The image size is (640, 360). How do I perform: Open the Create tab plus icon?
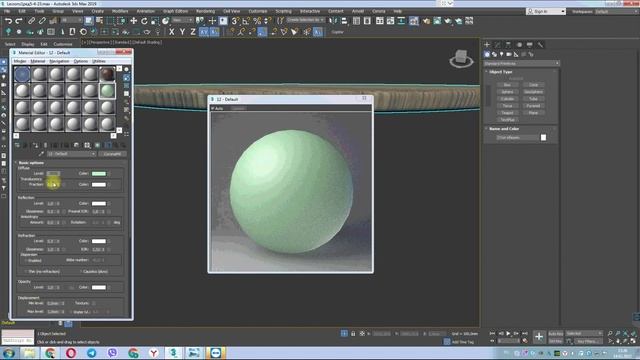[487, 44]
